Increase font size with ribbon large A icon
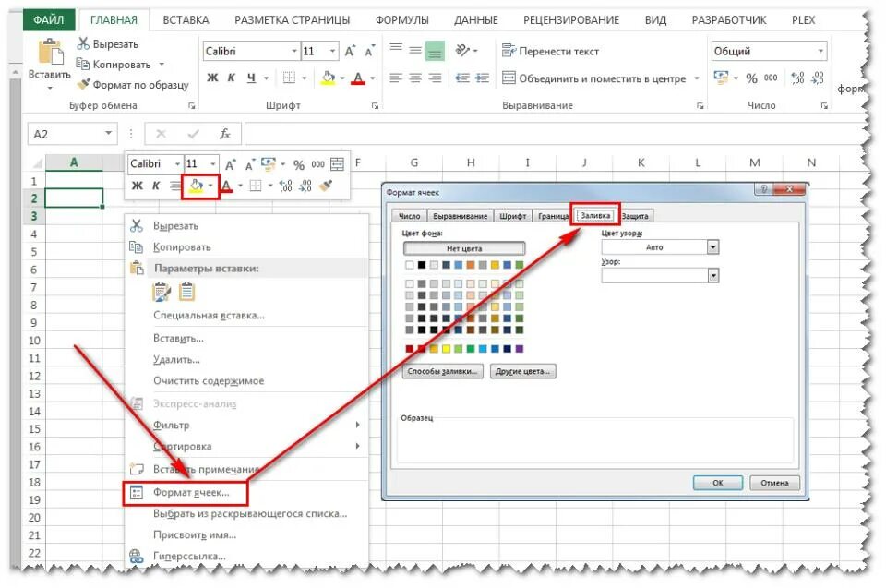886x588 pixels. click(x=351, y=51)
